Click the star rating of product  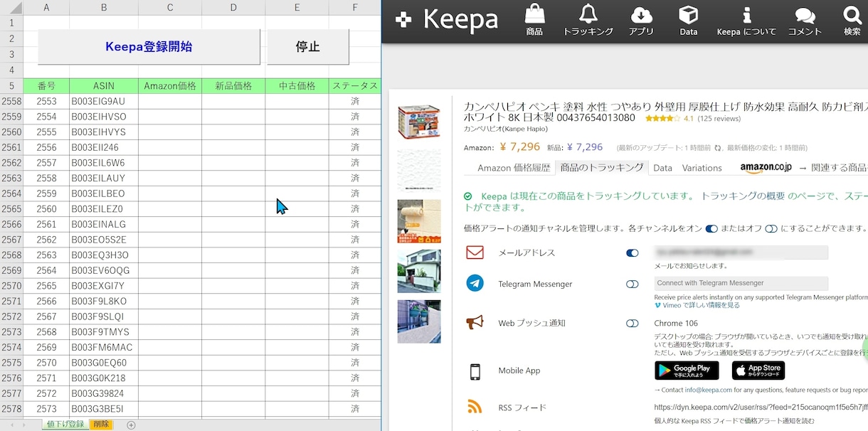[662, 119]
